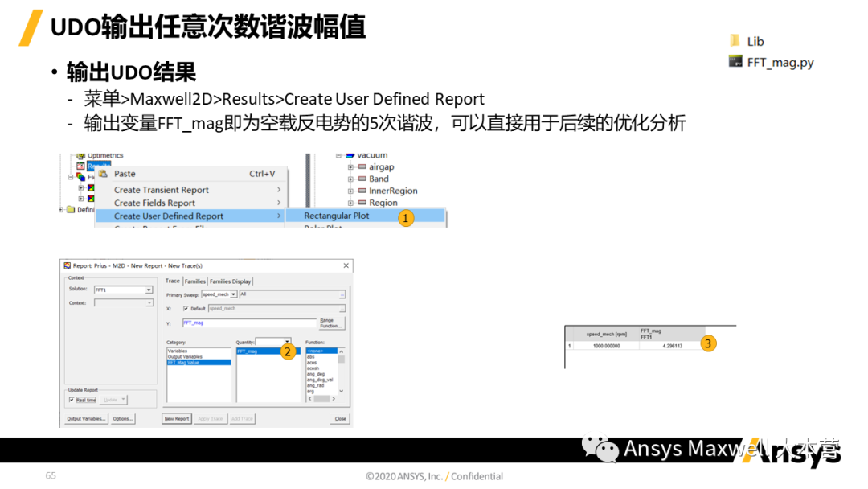Click the Function list scroll up arrow
The image size is (868, 489).
coord(341,351)
